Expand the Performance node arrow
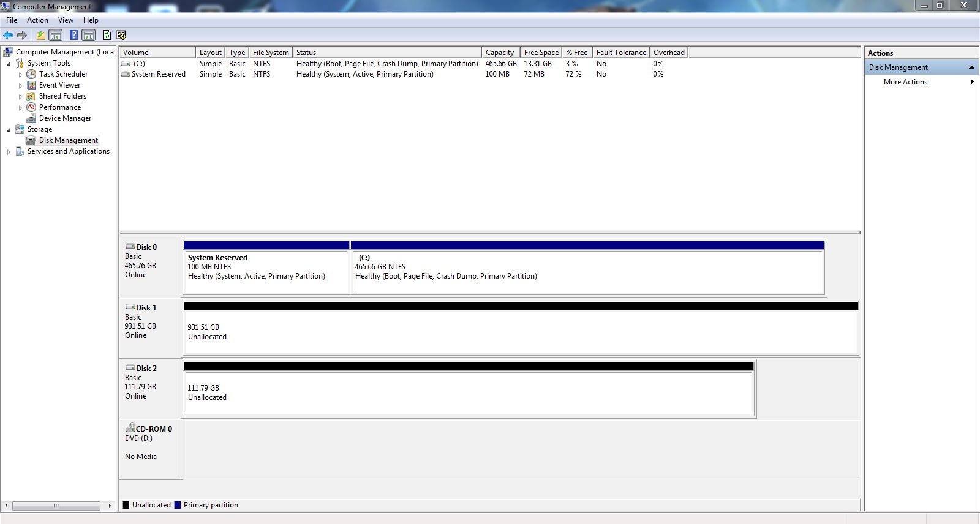Viewport: 980px width, 524px height. [20, 108]
